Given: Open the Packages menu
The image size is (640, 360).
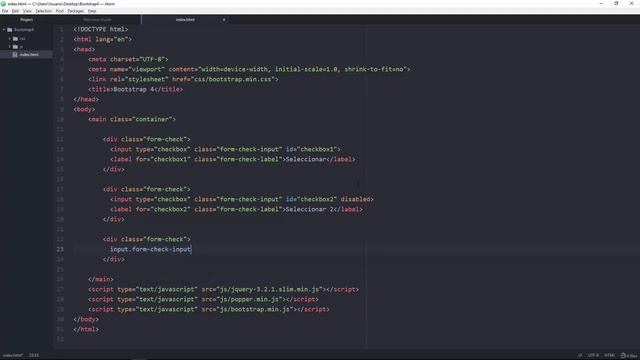Looking at the screenshot, I should click(76, 11).
